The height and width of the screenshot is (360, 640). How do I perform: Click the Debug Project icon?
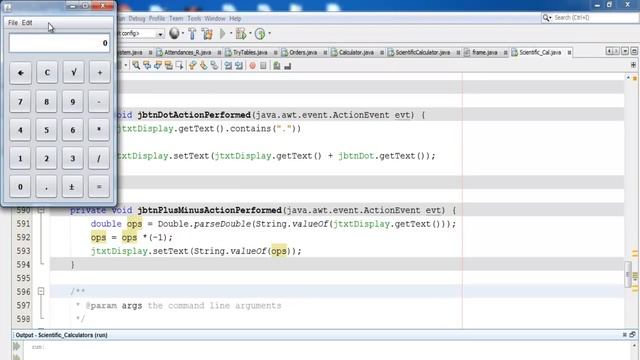click(x=241, y=33)
